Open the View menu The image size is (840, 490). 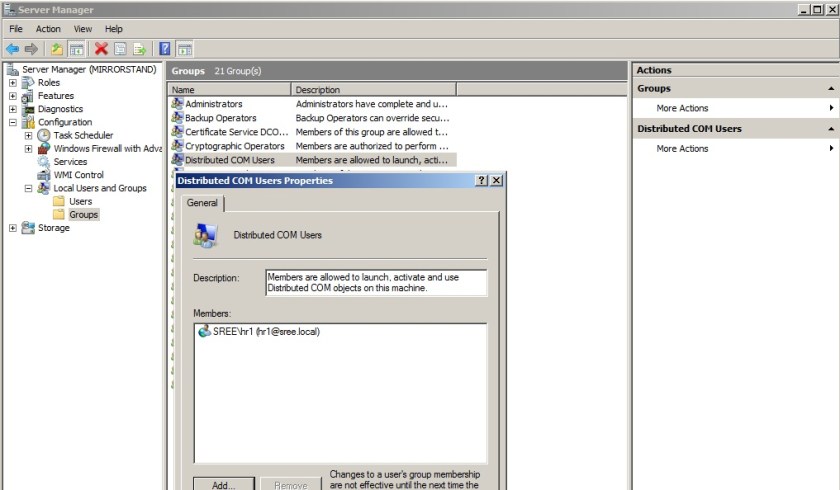coord(82,29)
